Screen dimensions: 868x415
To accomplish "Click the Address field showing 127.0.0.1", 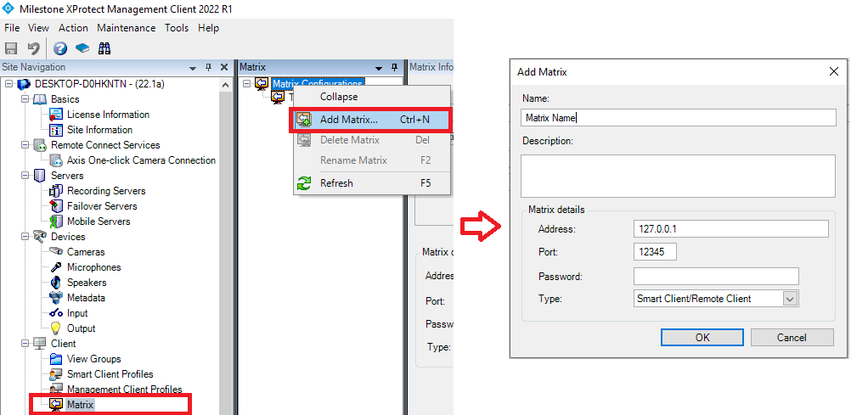I will click(x=730, y=228).
